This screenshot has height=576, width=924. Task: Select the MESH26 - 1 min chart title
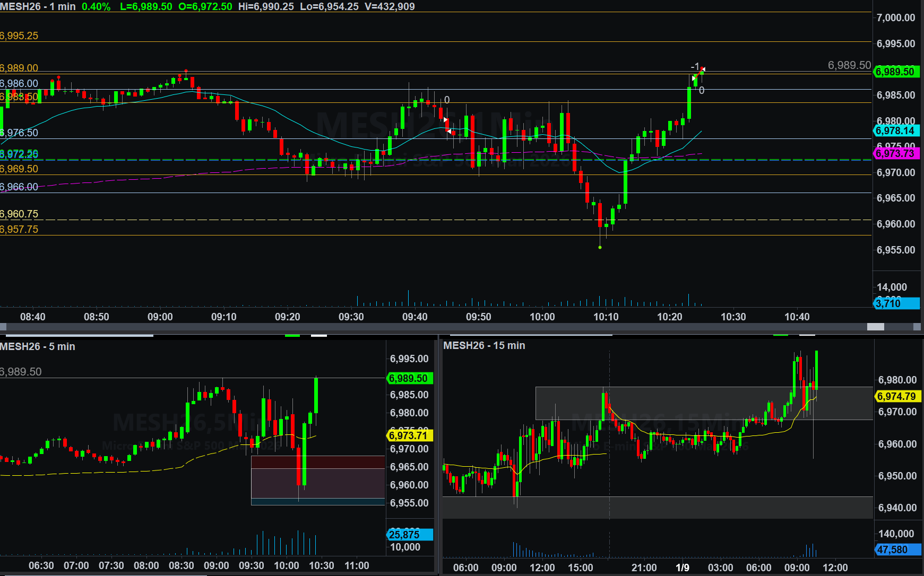(x=38, y=6)
